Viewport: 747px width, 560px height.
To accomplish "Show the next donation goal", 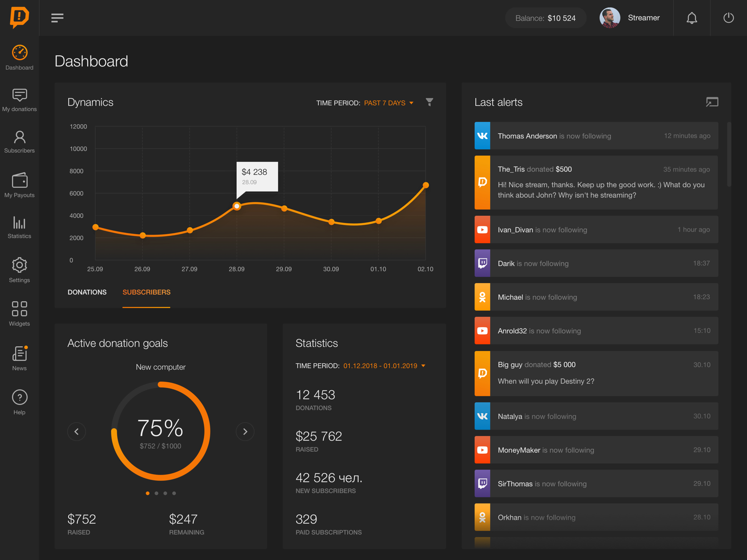I will click(245, 431).
